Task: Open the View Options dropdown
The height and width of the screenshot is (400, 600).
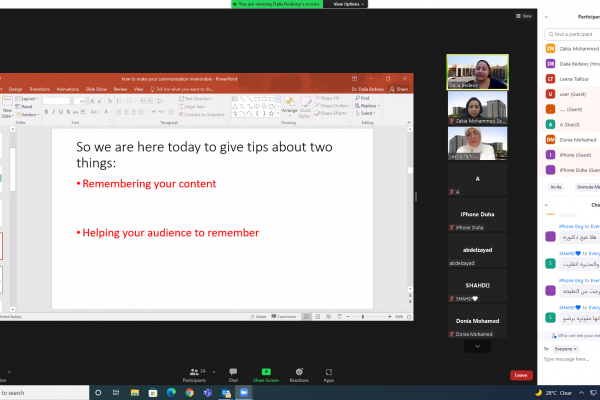Action: tap(349, 4)
